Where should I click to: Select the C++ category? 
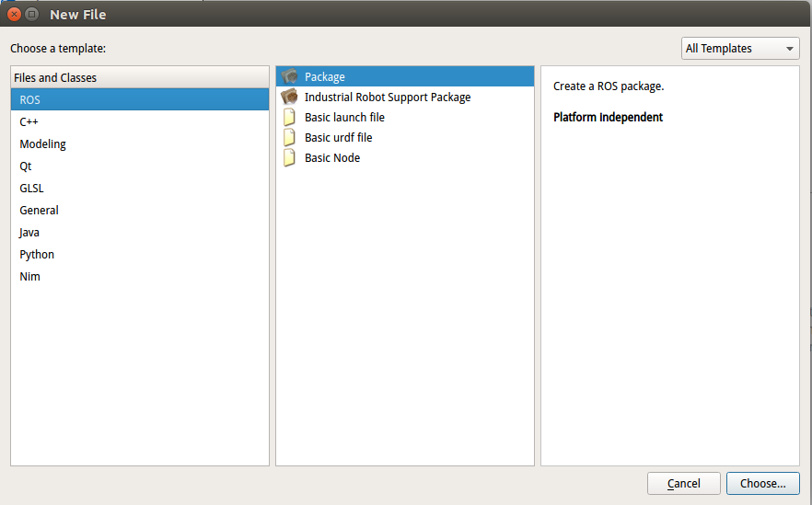tap(140, 121)
